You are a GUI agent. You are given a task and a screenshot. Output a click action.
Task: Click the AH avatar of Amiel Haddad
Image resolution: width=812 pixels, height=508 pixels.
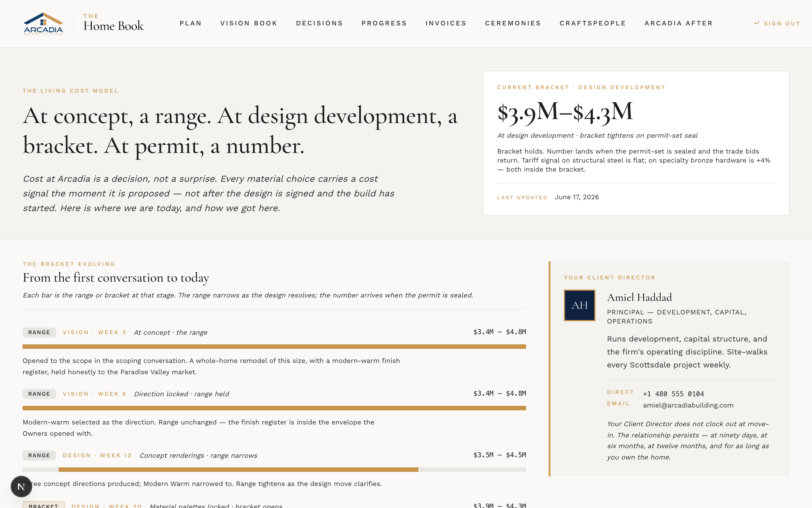pyautogui.click(x=579, y=305)
